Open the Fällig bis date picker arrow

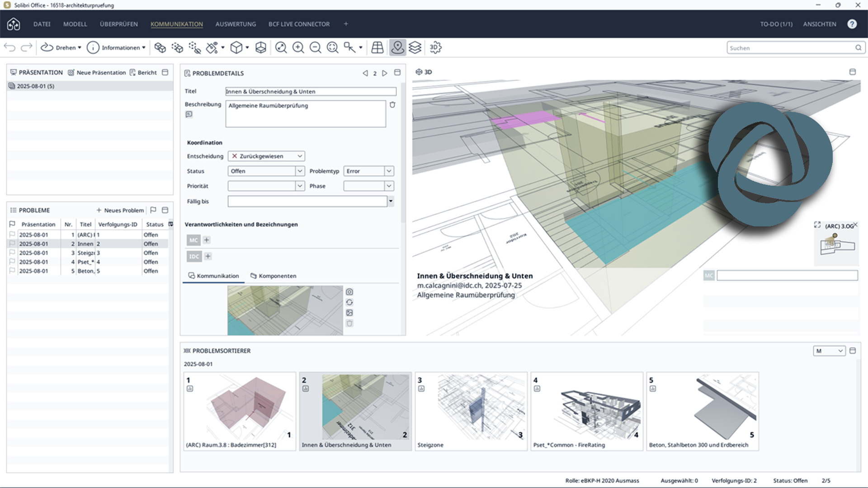(x=391, y=201)
